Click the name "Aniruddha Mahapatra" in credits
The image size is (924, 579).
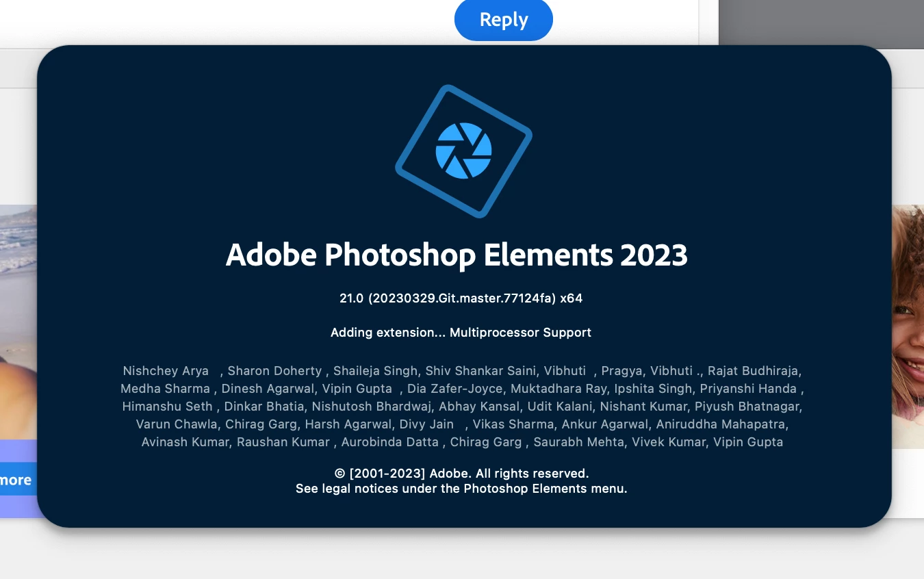(x=721, y=424)
